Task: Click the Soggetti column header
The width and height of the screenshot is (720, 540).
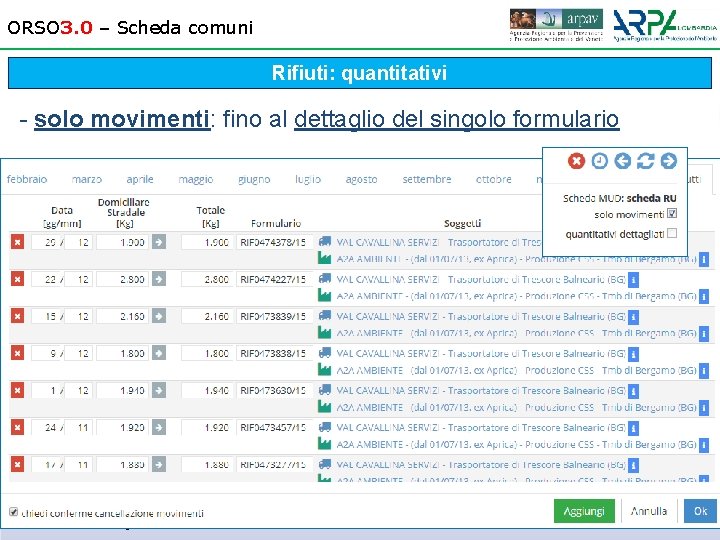Action: pos(462,224)
